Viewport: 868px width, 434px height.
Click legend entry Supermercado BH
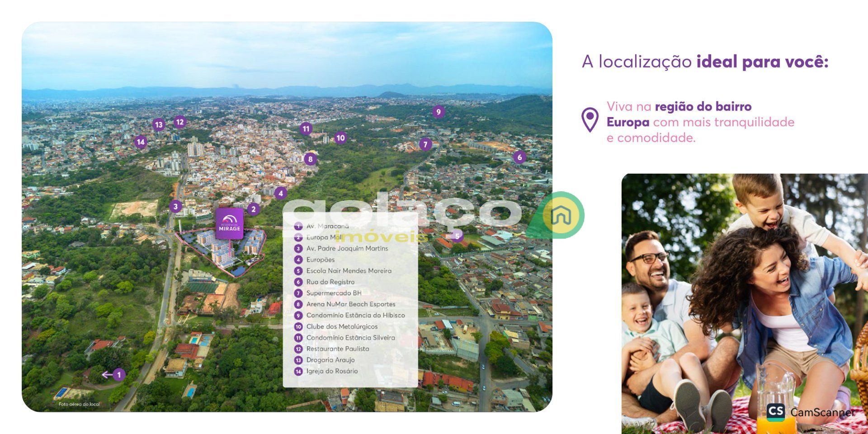[334, 293]
